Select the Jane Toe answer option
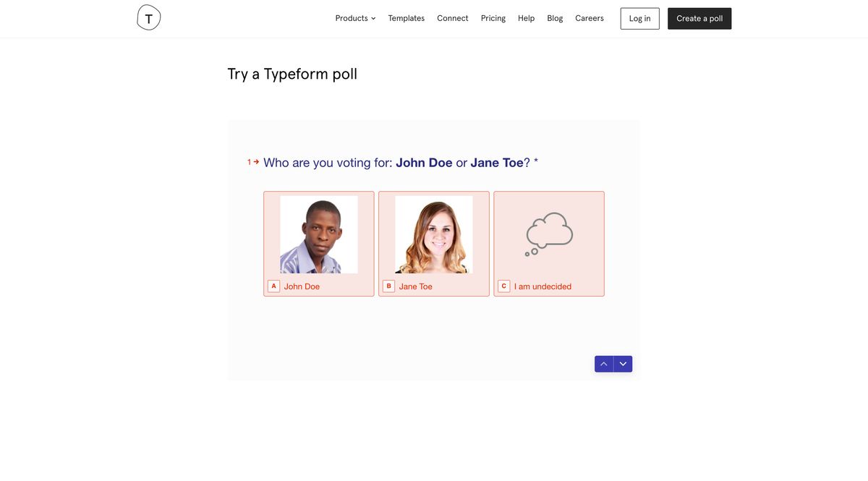 pyautogui.click(x=434, y=244)
